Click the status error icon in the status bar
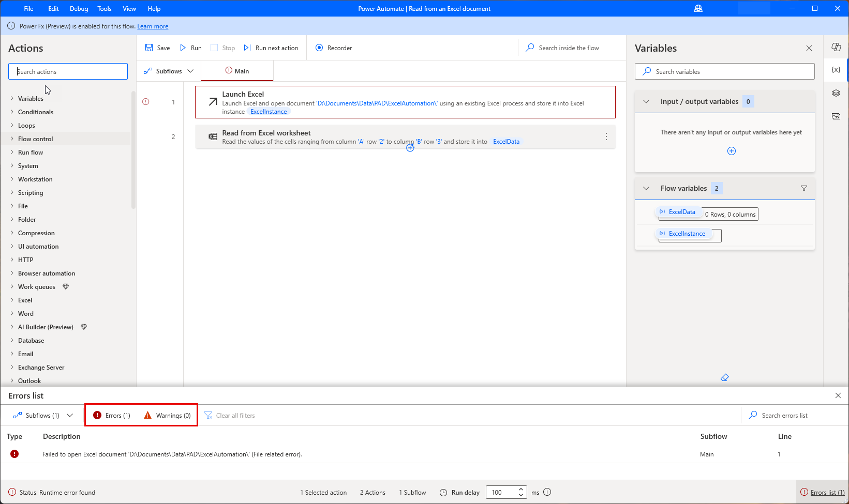The height and width of the screenshot is (504, 849). (12, 492)
